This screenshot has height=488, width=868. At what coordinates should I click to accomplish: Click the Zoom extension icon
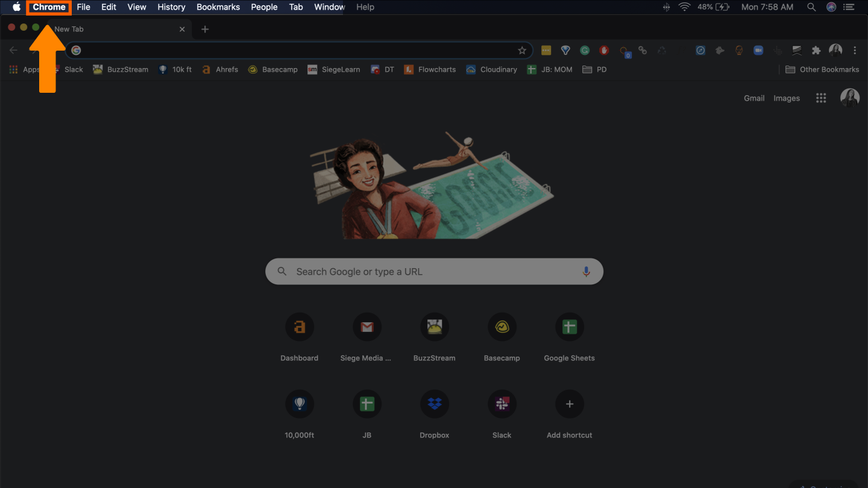pyautogui.click(x=758, y=51)
